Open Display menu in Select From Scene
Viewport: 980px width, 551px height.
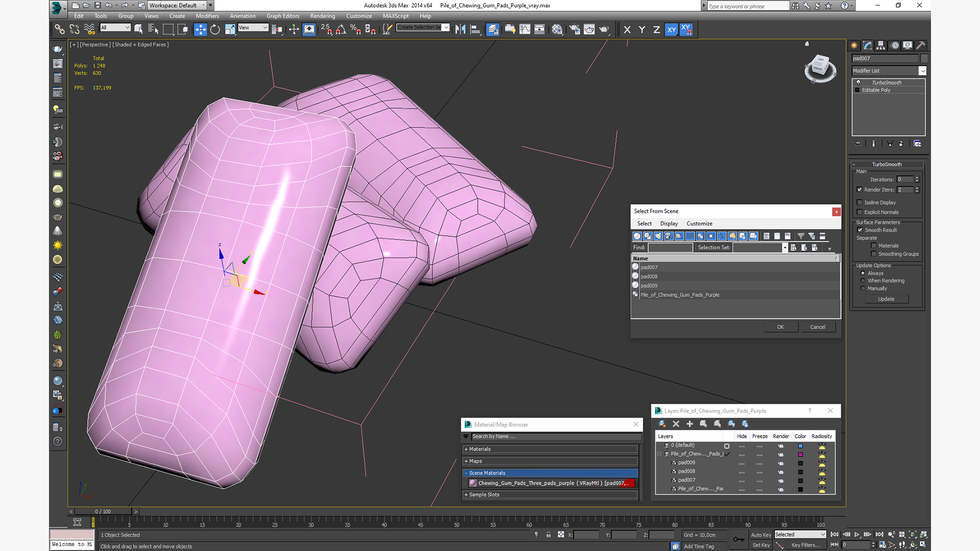pos(669,224)
